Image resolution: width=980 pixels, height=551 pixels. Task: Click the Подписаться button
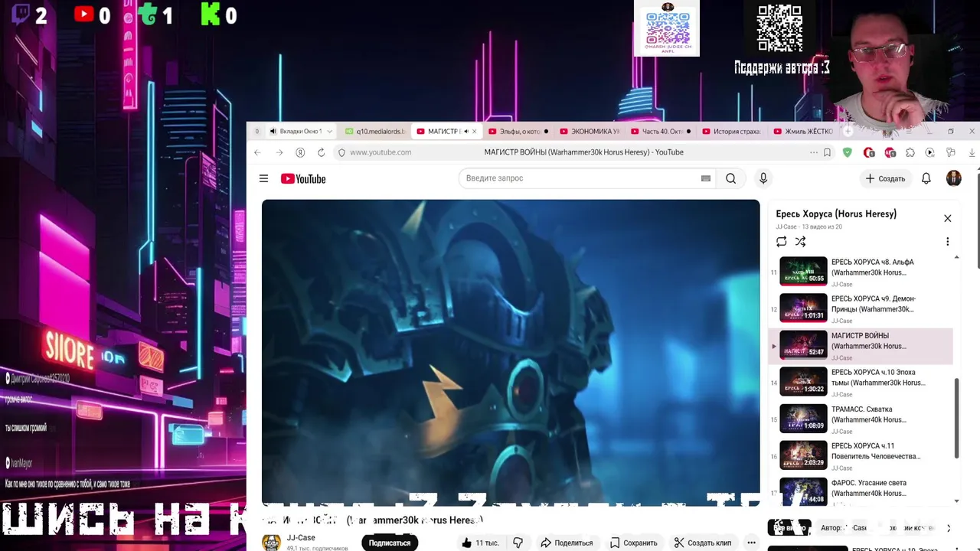pyautogui.click(x=390, y=543)
